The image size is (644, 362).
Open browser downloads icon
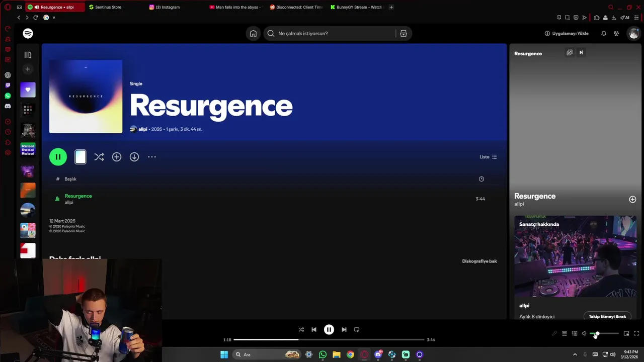[x=614, y=18]
